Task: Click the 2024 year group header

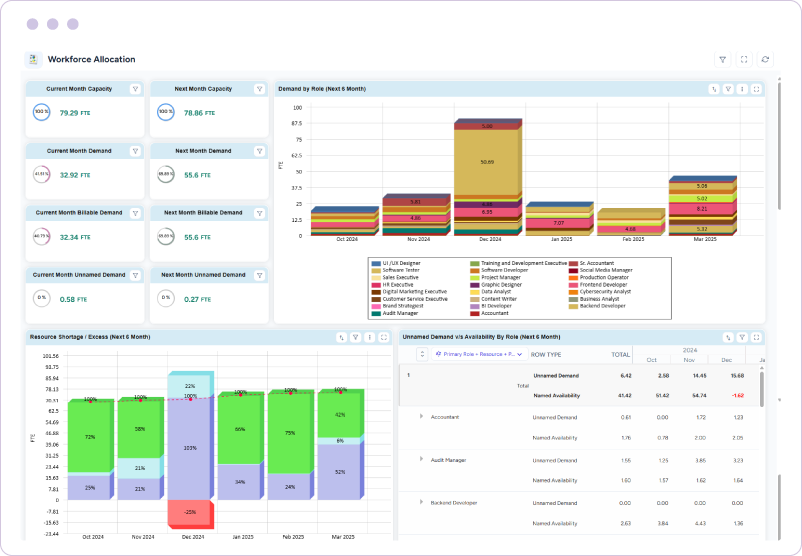Action: (689, 350)
